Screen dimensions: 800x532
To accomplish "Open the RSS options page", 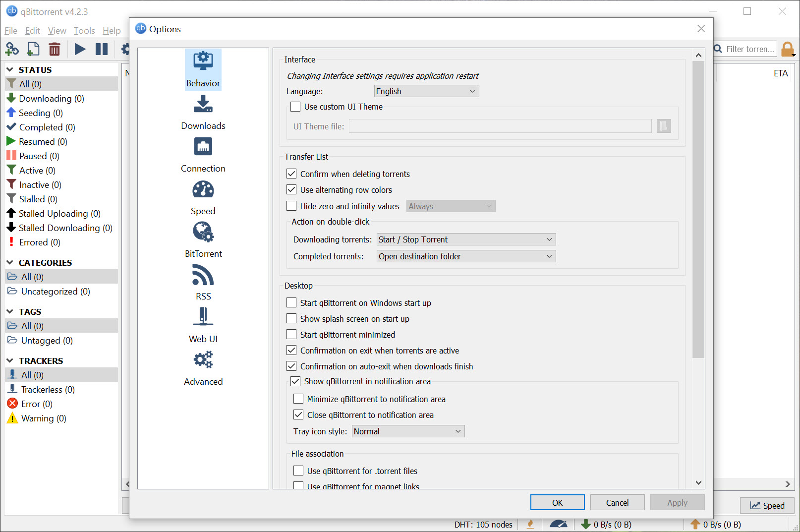I will pos(203,283).
